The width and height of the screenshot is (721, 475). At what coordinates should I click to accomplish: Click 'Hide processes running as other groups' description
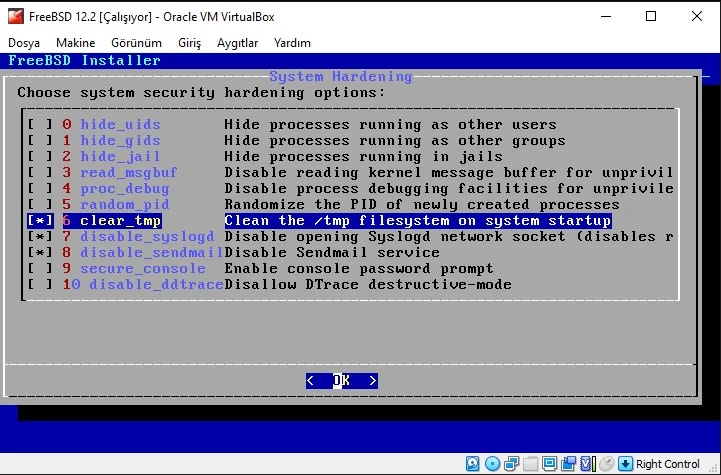pos(395,140)
